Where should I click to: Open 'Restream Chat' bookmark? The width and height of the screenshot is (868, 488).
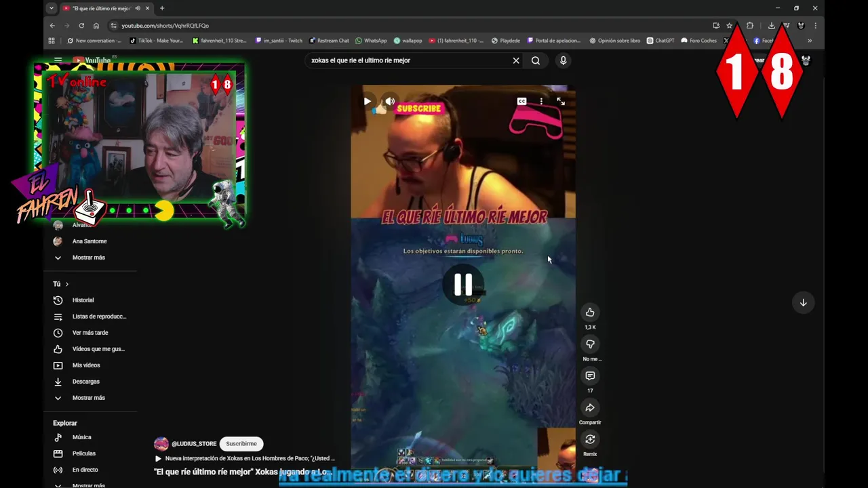[329, 41]
